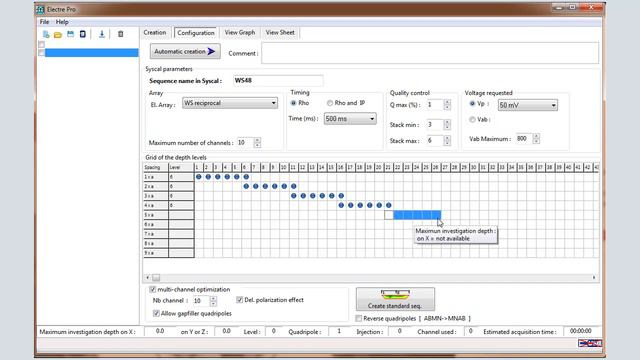The image size is (640, 360).
Task: Click the Level cell of the 5×a row
Action: [181, 215]
